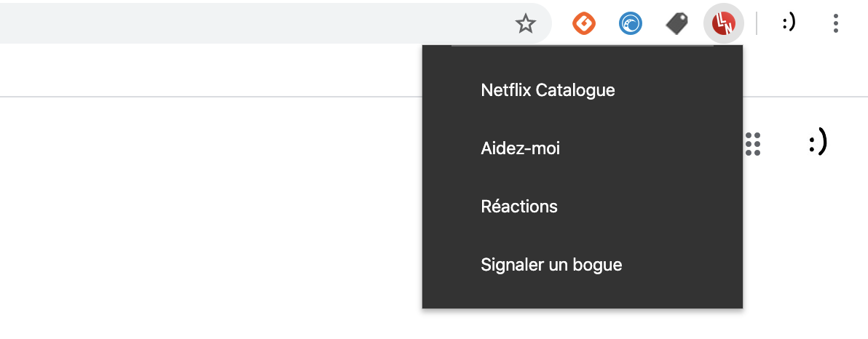Click Signaler un bogue menu item

551,265
